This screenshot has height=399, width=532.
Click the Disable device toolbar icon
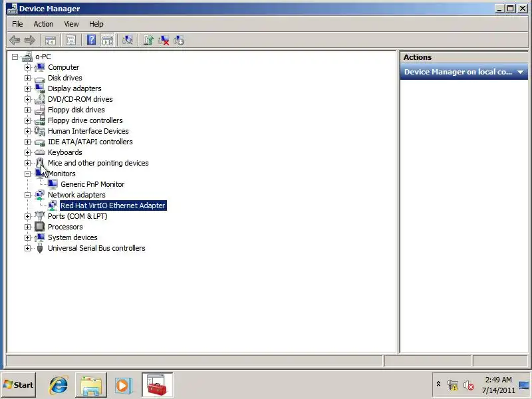[179, 41]
